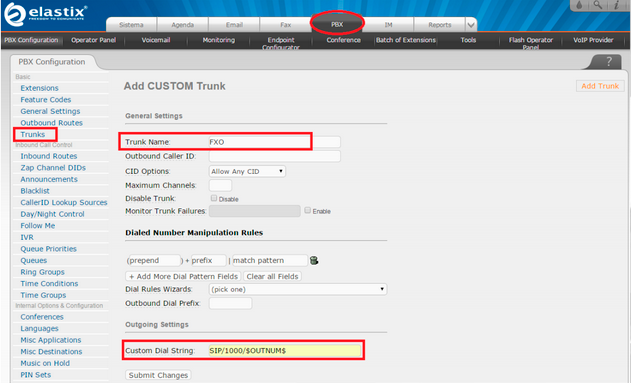This screenshot has width=631, height=383.
Task: Click the trash icon beside match pattern
Action: click(x=314, y=260)
